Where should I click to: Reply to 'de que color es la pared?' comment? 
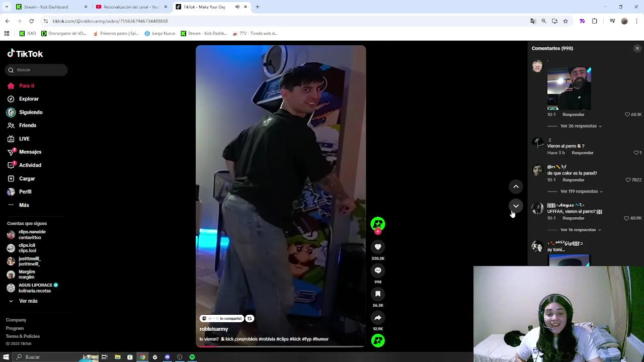pos(574,180)
